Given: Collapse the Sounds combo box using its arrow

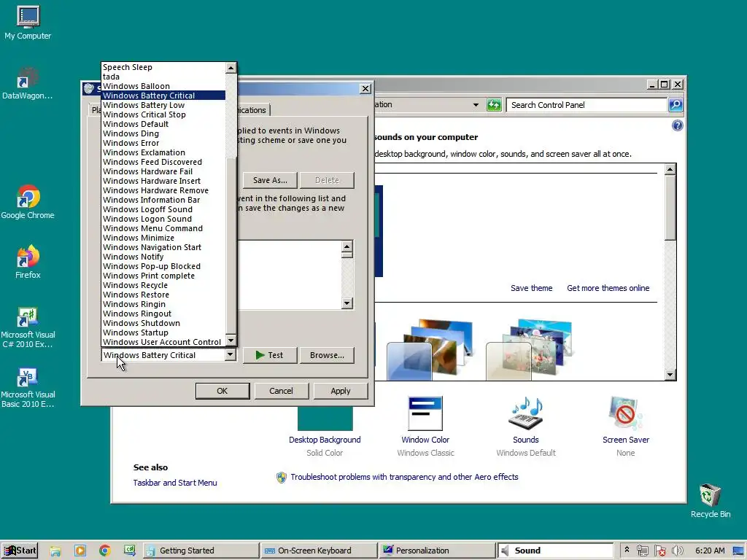Looking at the screenshot, I should 230,355.
